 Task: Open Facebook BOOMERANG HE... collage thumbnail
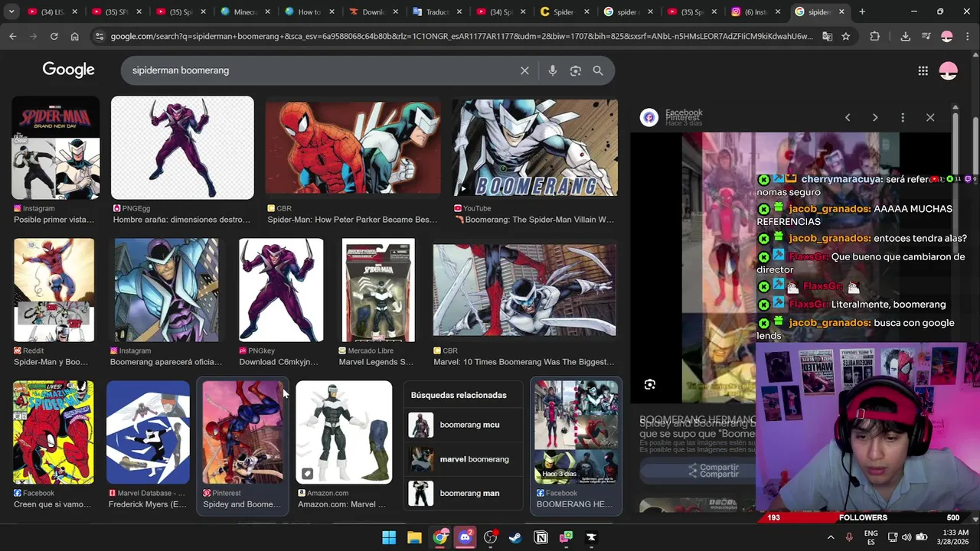click(x=576, y=432)
